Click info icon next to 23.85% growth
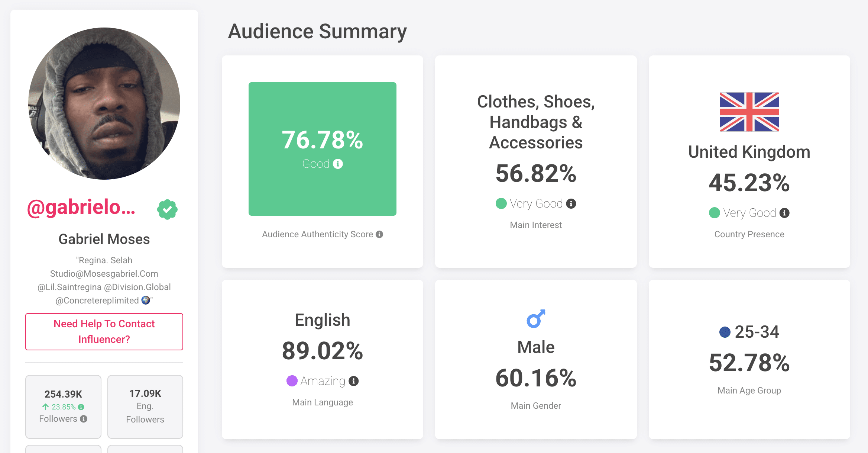 [81, 407]
